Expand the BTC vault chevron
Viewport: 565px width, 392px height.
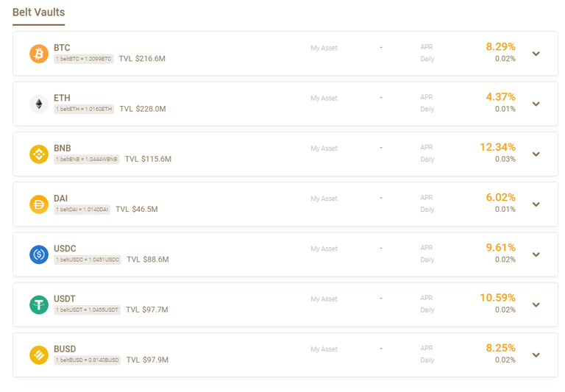[536, 54]
